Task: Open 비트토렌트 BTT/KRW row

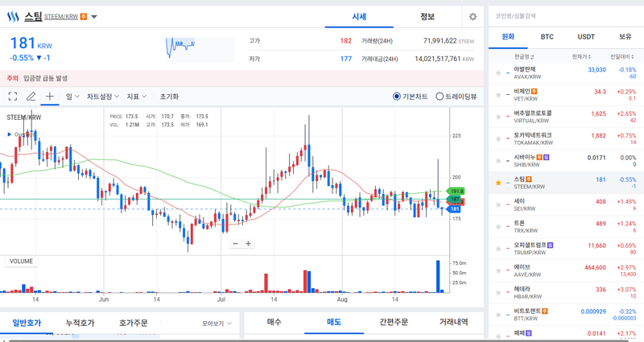Action: pos(567,315)
